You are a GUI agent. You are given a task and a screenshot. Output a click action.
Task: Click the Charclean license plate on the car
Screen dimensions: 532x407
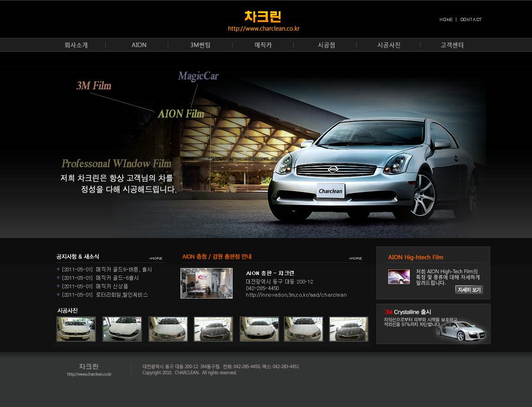(330, 191)
